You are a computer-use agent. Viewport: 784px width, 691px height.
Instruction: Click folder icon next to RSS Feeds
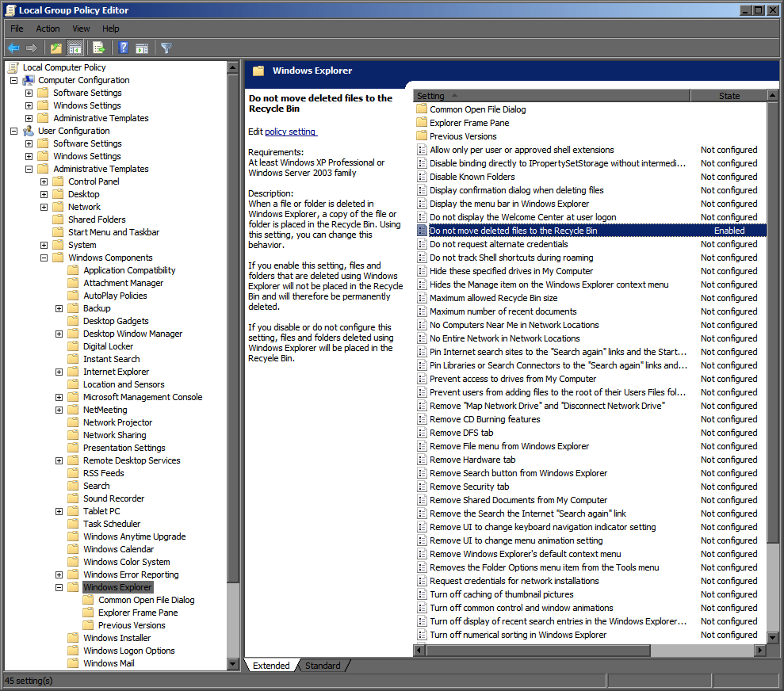coord(74,473)
